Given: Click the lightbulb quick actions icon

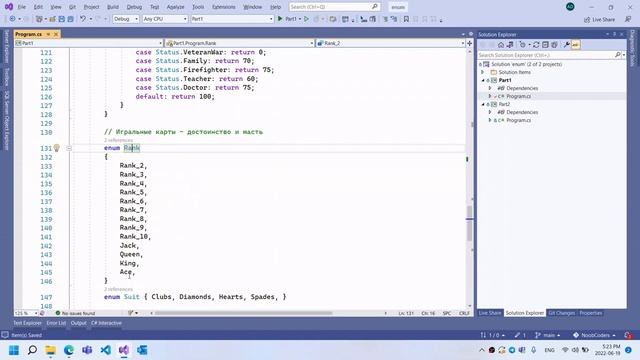Looking at the screenshot, I should pyautogui.click(x=57, y=148).
